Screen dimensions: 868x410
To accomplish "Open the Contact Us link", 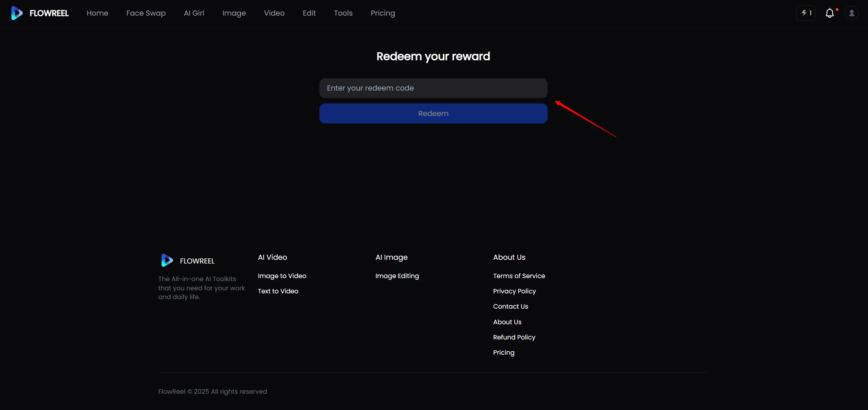I will (x=511, y=307).
